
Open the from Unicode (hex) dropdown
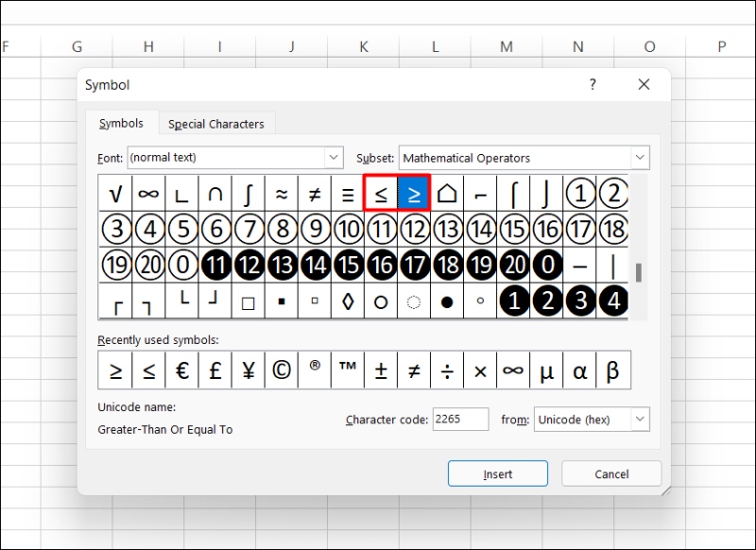click(640, 420)
